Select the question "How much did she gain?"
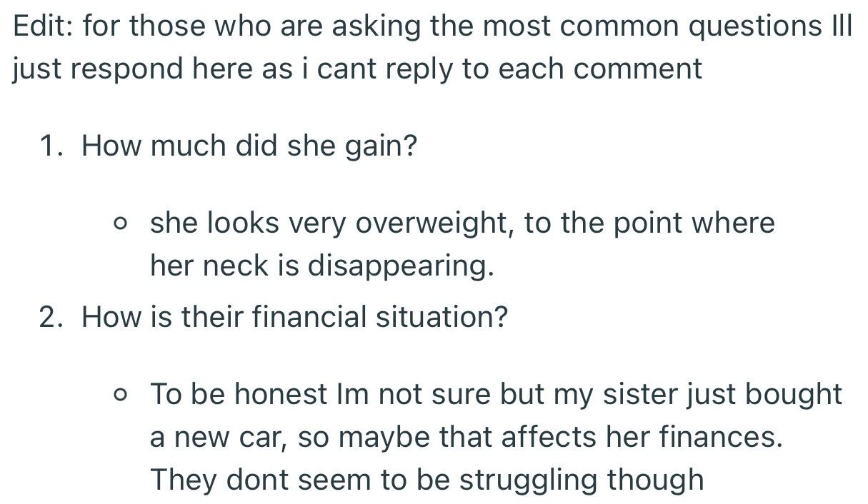 click(x=249, y=147)
